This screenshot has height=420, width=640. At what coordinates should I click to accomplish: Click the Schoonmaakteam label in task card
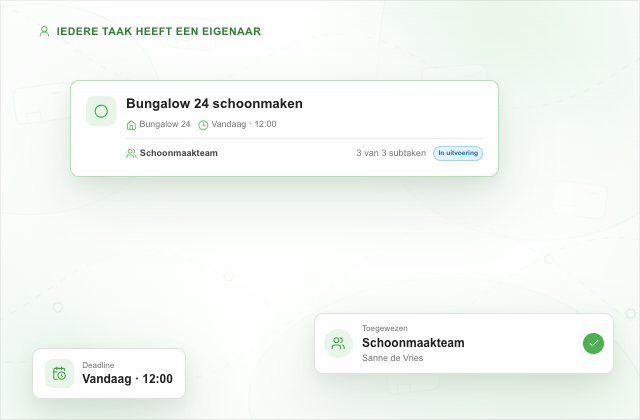point(179,153)
